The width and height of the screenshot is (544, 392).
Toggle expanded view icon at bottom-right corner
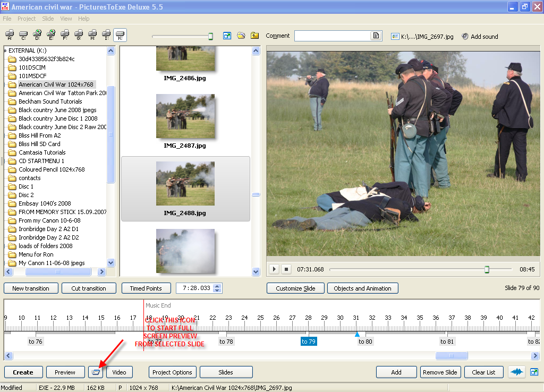point(534,372)
